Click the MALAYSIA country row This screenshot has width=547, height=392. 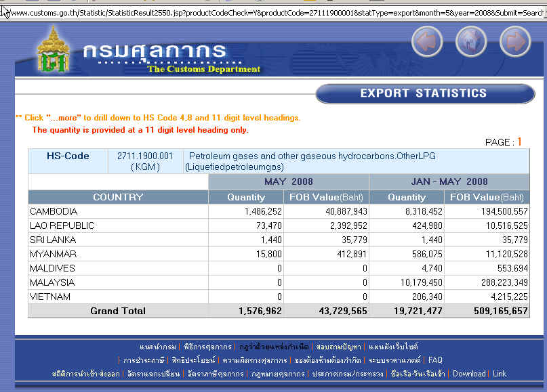(279, 282)
